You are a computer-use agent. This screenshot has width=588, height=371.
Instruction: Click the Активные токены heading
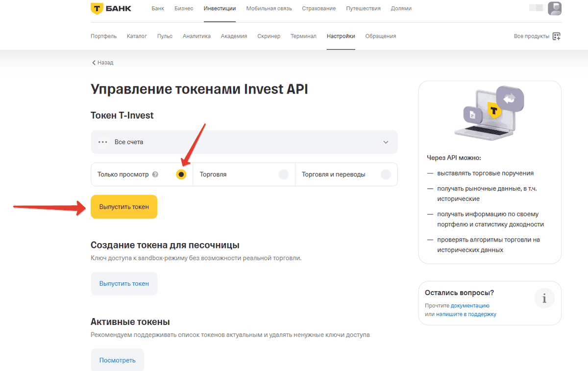pos(130,322)
